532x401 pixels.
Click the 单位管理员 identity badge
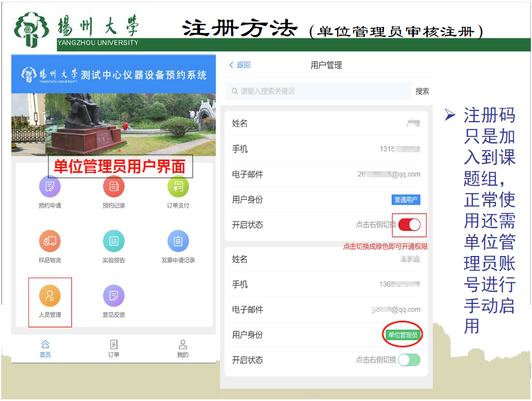click(402, 335)
